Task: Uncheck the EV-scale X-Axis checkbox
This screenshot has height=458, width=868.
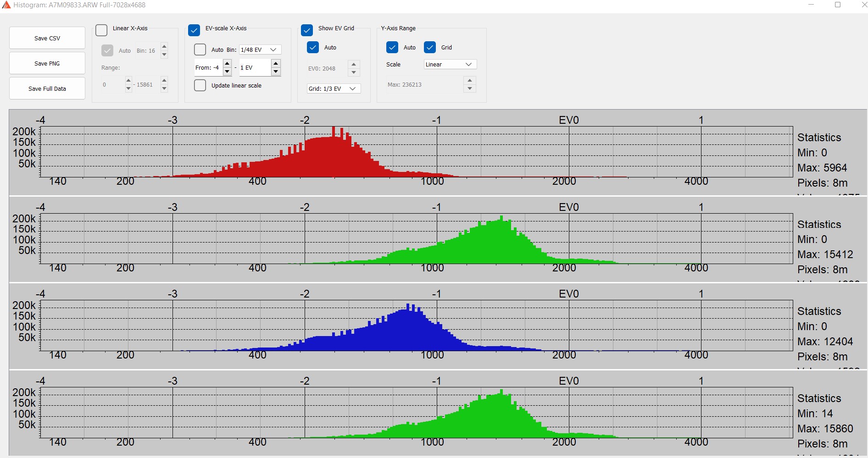Action: coord(194,30)
